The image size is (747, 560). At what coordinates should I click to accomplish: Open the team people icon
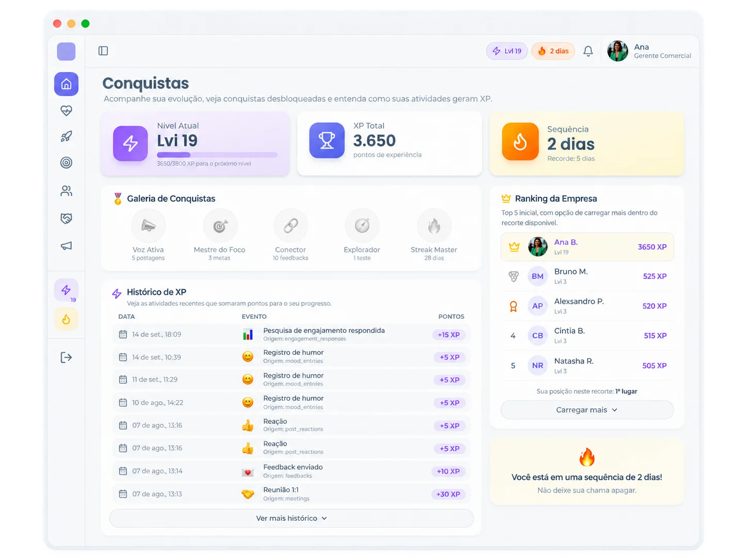click(66, 191)
